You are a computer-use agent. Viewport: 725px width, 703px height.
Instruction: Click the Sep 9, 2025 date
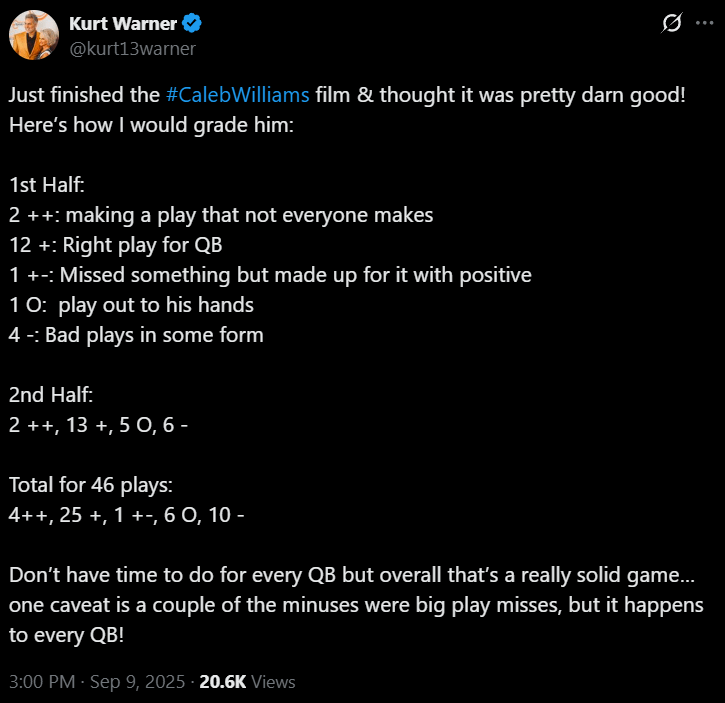pos(137,682)
